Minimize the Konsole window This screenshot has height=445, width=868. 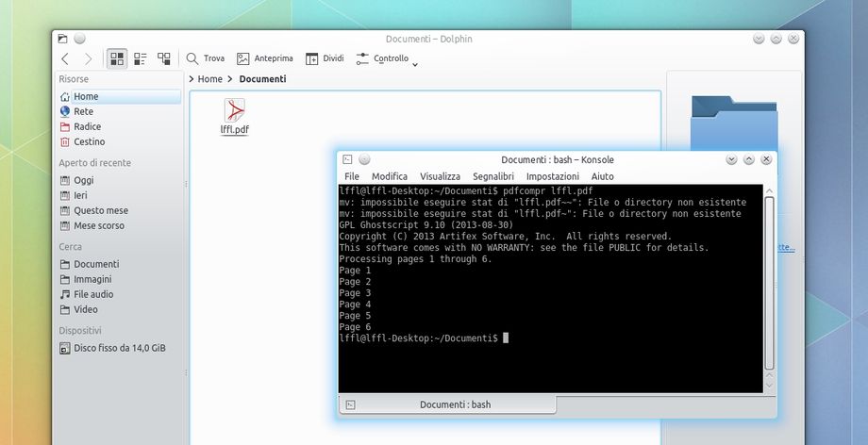click(x=731, y=159)
